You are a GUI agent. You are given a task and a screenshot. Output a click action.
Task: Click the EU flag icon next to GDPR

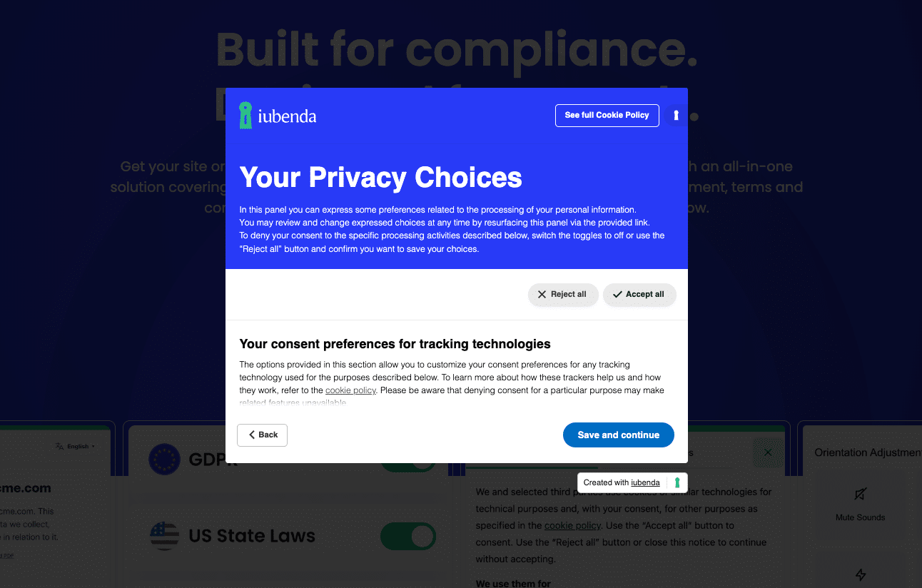click(x=165, y=460)
